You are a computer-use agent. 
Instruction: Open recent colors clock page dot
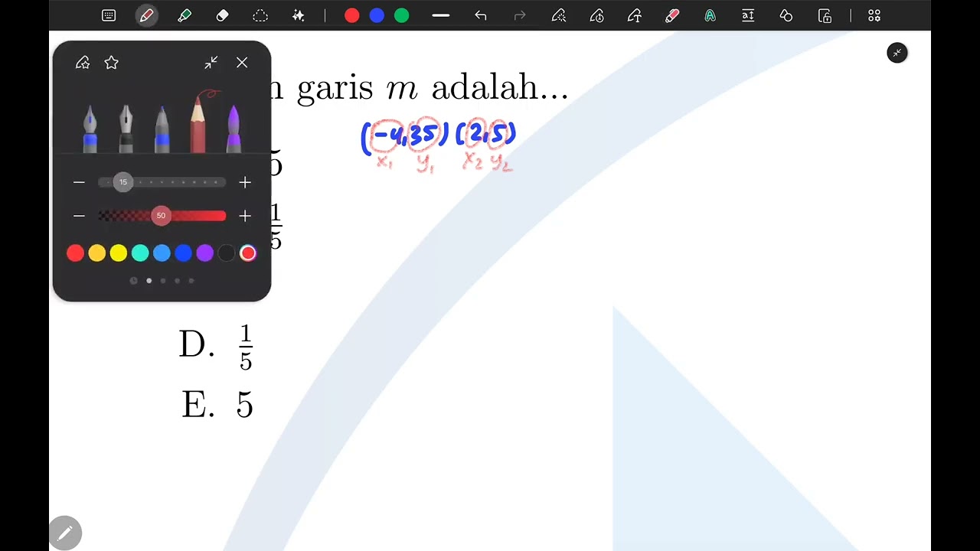tap(134, 281)
